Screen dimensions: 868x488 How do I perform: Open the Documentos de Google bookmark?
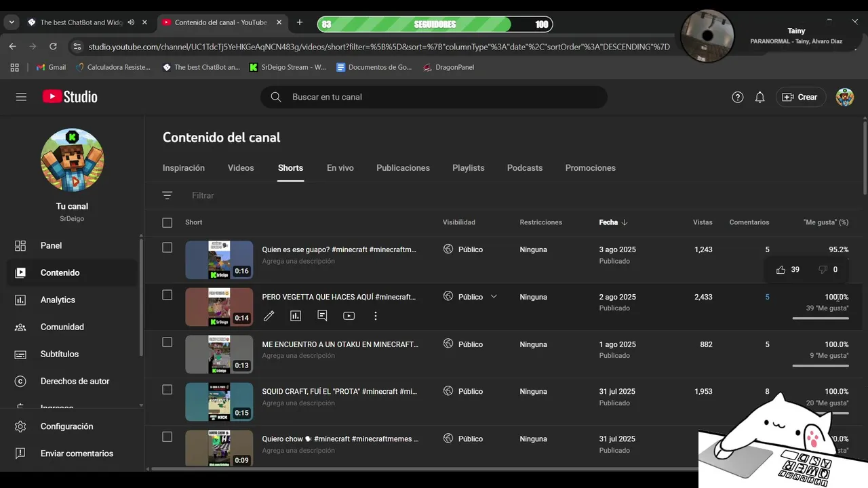pyautogui.click(x=374, y=67)
